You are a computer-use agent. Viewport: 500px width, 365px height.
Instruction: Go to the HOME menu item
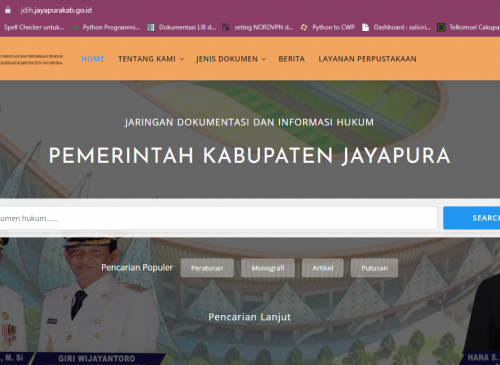point(93,59)
